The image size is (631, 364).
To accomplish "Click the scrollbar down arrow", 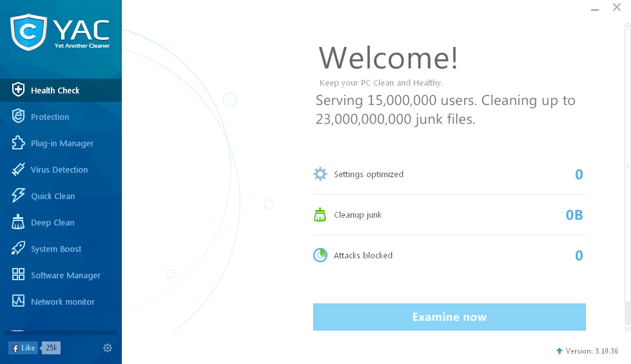I will [x=627, y=329].
